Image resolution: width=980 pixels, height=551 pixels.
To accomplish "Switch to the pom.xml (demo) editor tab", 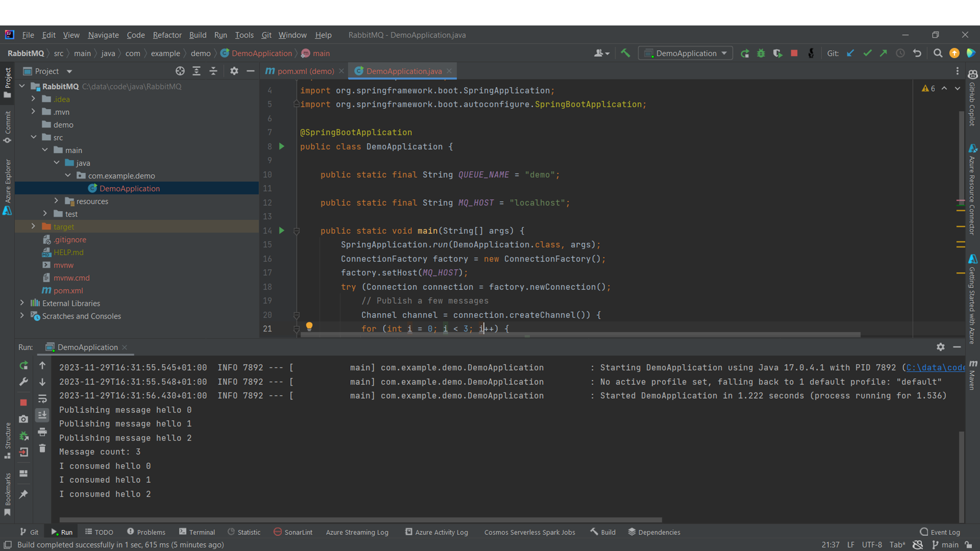I will tap(305, 71).
